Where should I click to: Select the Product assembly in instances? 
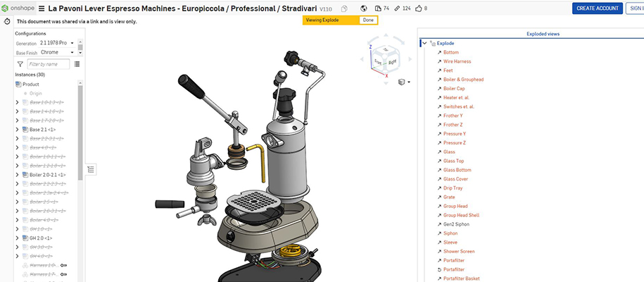point(31,84)
